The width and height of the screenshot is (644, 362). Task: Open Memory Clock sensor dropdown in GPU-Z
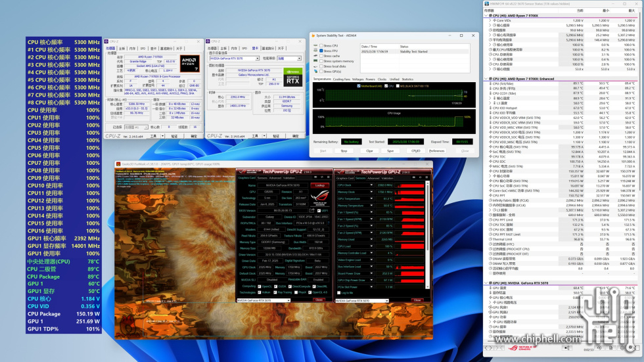point(371,192)
